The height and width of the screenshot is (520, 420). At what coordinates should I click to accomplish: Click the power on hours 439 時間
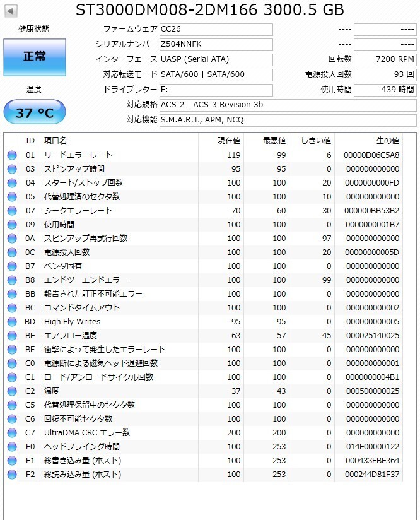[x=385, y=90]
